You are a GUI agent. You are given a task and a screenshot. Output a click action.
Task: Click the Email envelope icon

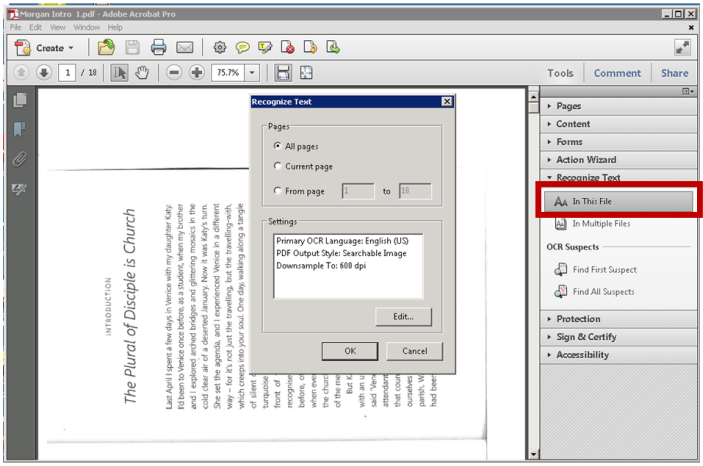pyautogui.click(x=184, y=47)
